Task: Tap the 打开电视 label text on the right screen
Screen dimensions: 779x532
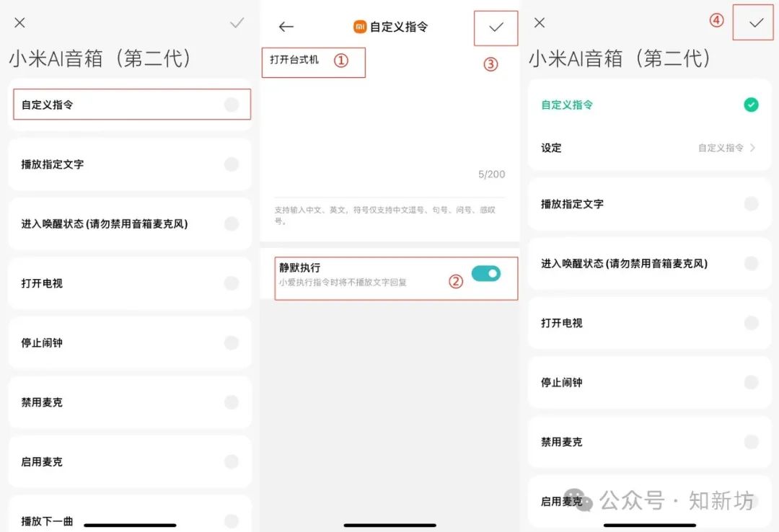Action: [x=561, y=323]
